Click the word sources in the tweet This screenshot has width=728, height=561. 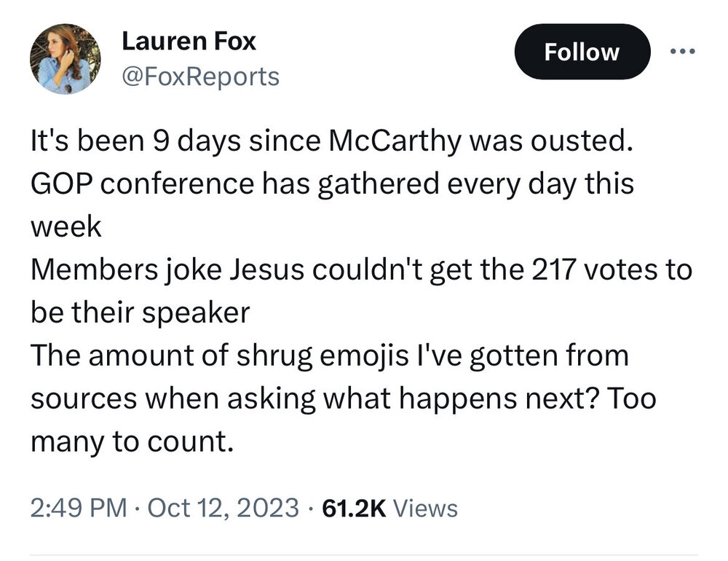click(x=82, y=399)
